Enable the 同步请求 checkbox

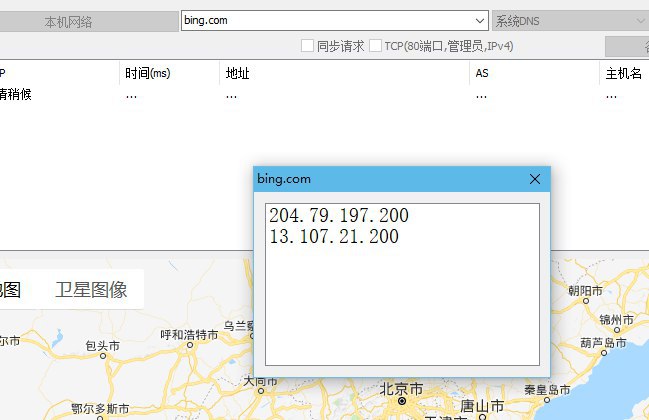click(308, 46)
